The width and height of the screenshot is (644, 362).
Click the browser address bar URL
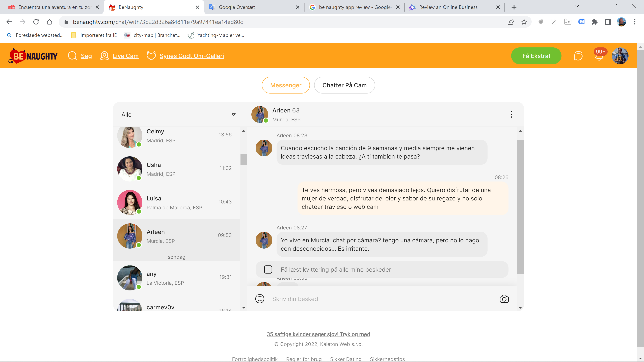point(158,22)
